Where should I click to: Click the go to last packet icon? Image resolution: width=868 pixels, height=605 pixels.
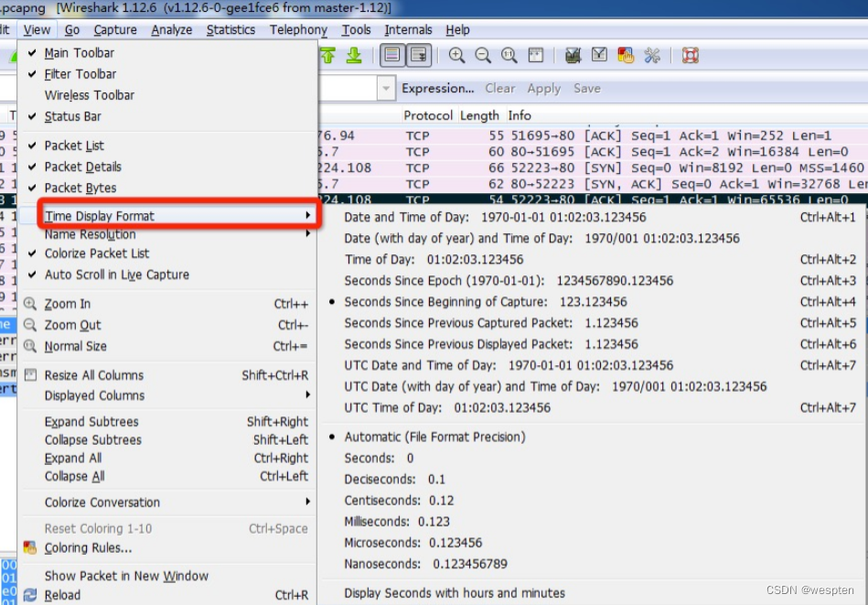click(354, 55)
